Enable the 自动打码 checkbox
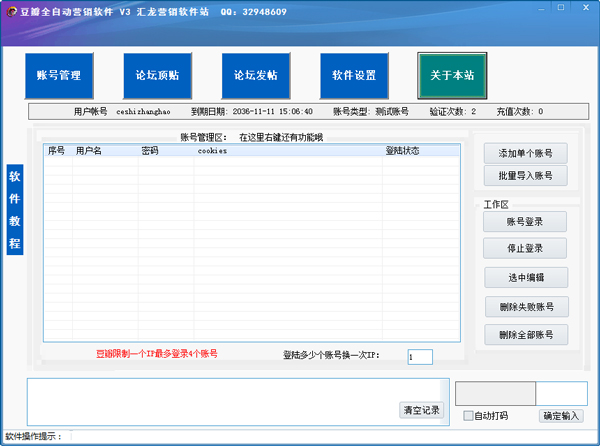600x446 pixels. click(x=468, y=416)
